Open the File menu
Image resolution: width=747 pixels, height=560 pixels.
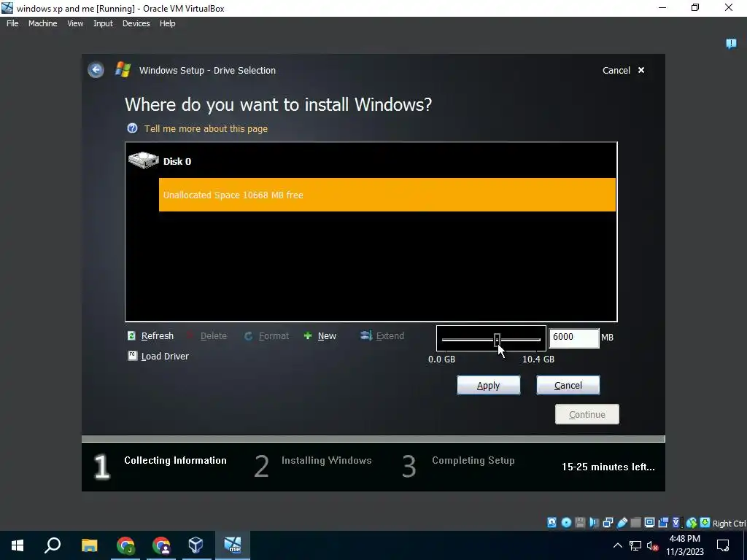[x=12, y=23]
